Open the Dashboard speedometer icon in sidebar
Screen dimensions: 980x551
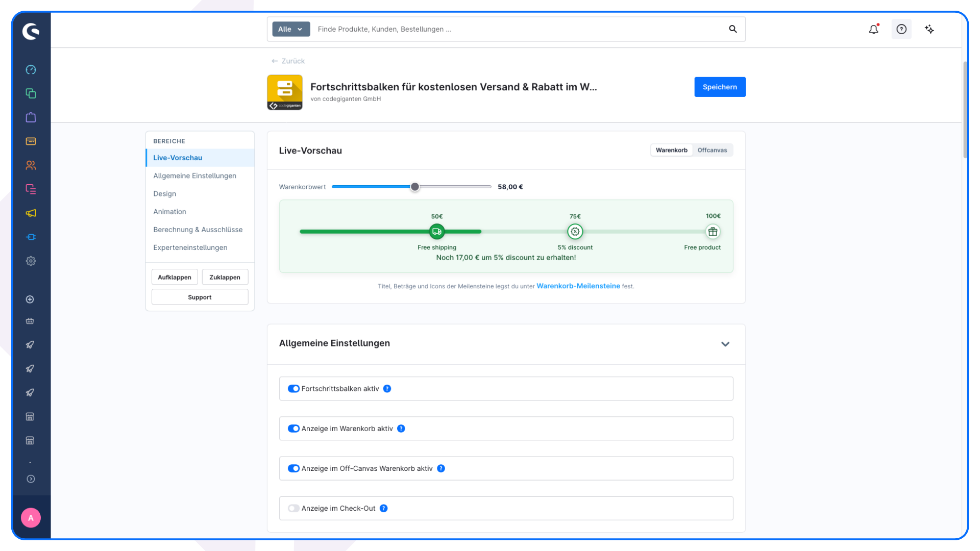point(31,69)
